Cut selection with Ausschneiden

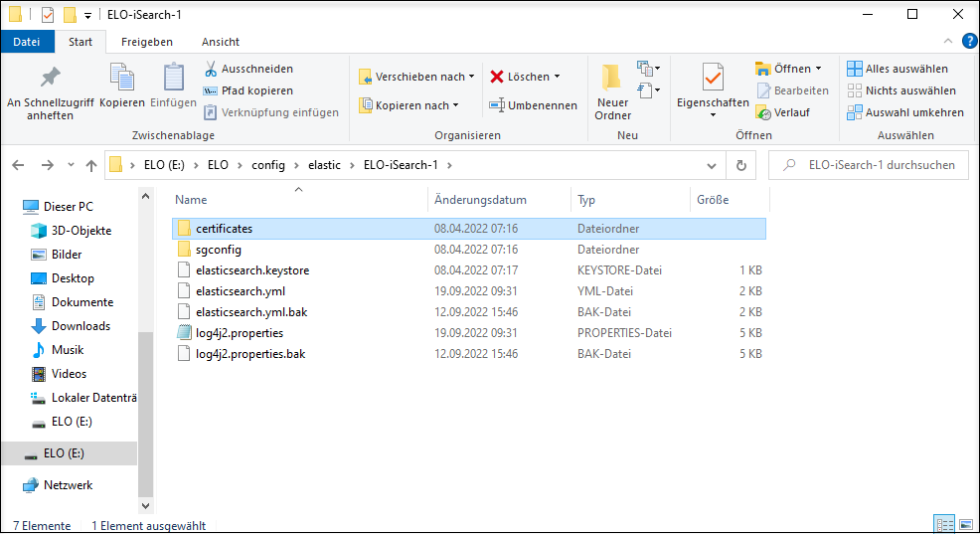(248, 69)
